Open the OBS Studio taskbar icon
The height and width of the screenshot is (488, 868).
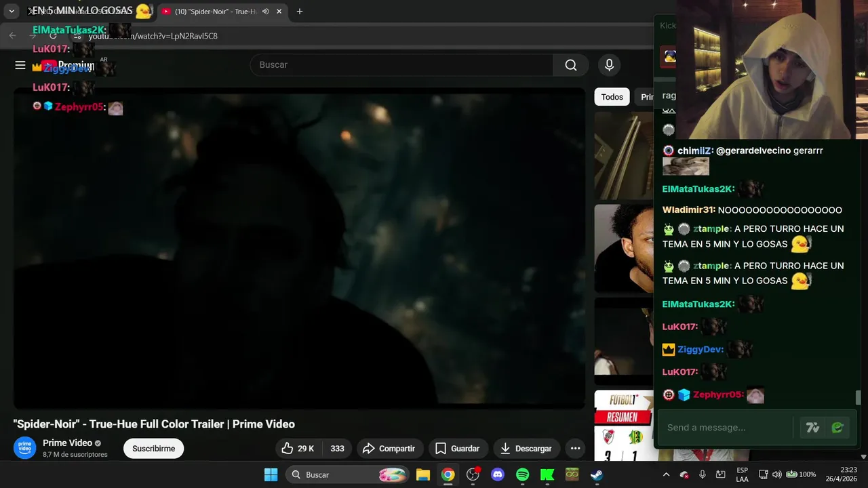click(x=473, y=474)
